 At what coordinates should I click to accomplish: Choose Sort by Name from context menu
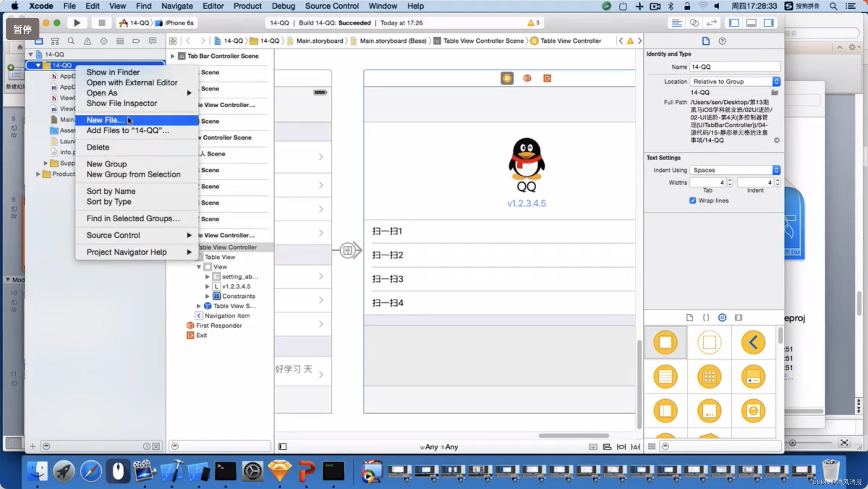(x=137, y=191)
